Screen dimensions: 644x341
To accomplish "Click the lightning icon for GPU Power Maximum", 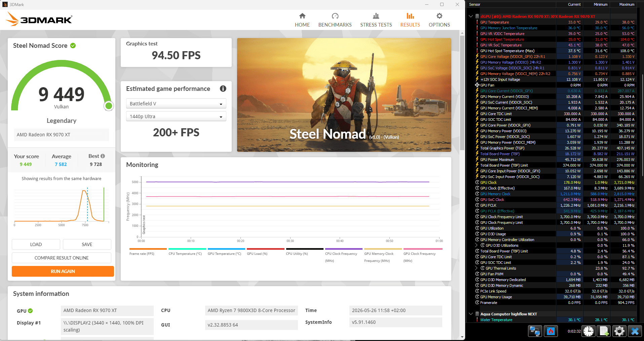I will 477,160.
